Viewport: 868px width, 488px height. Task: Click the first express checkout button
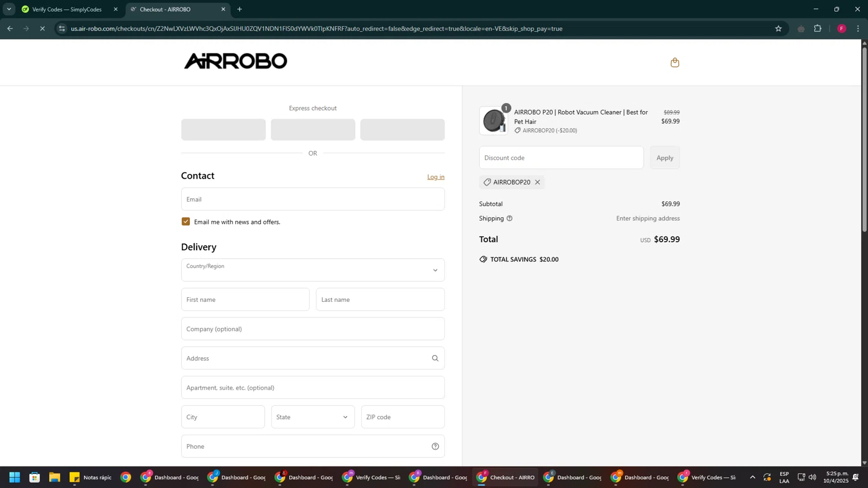point(223,130)
